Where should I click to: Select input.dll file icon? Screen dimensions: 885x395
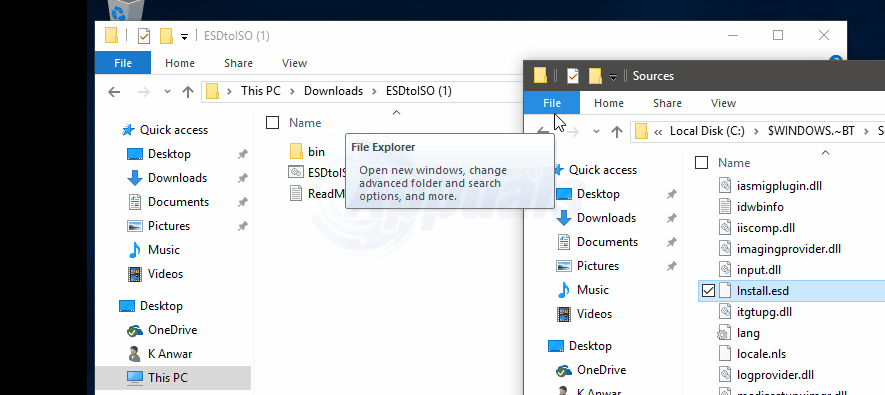click(725, 270)
